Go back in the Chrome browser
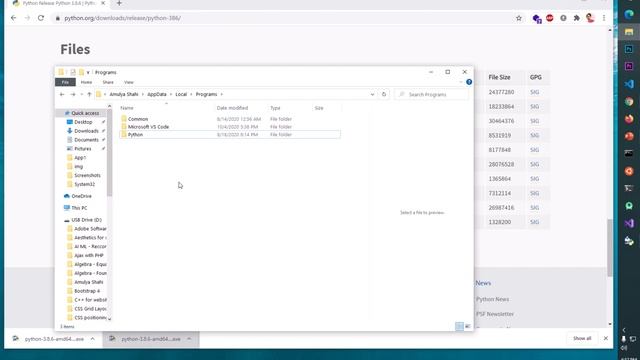640x360 pixels. click(x=13, y=18)
